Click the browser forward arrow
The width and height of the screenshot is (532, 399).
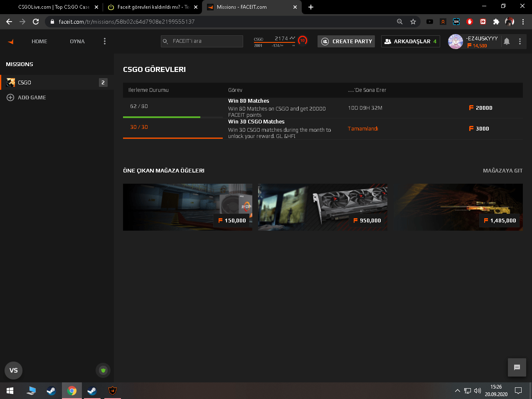[x=22, y=22]
